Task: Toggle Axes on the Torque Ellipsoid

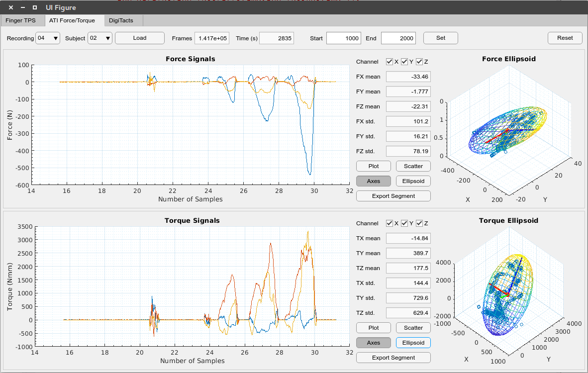Action: click(x=373, y=342)
